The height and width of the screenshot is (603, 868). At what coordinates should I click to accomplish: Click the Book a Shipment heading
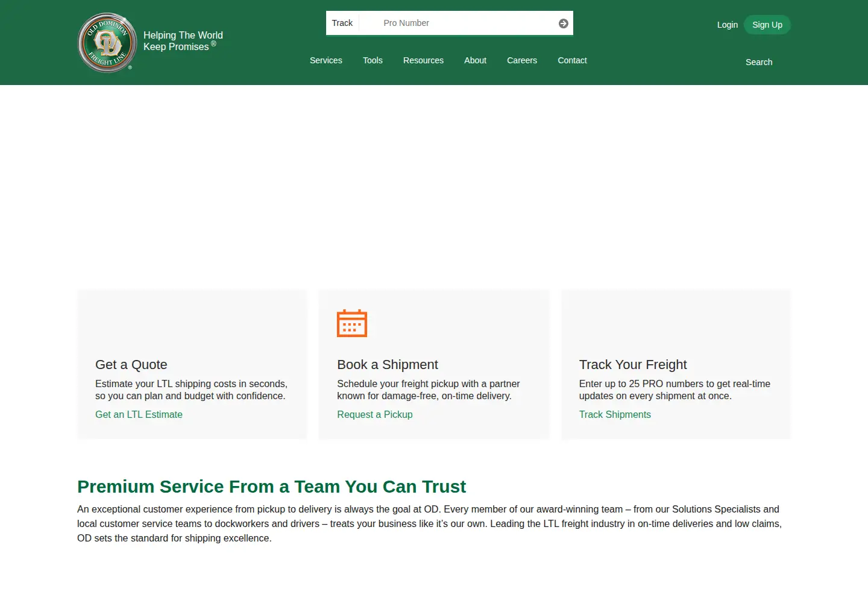click(x=388, y=365)
